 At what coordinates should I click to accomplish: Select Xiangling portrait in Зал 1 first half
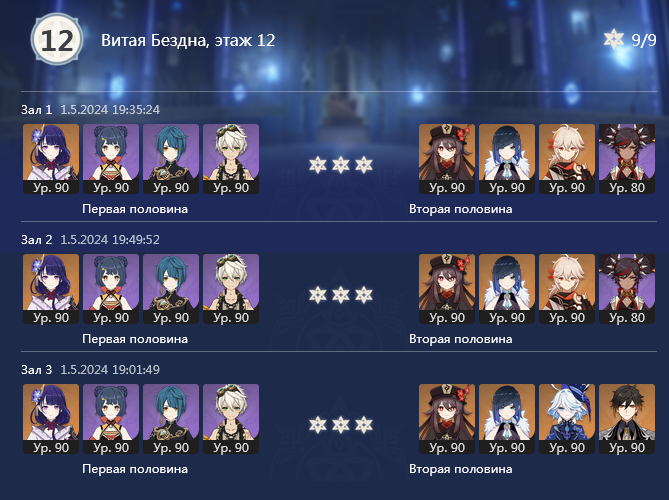(x=111, y=159)
